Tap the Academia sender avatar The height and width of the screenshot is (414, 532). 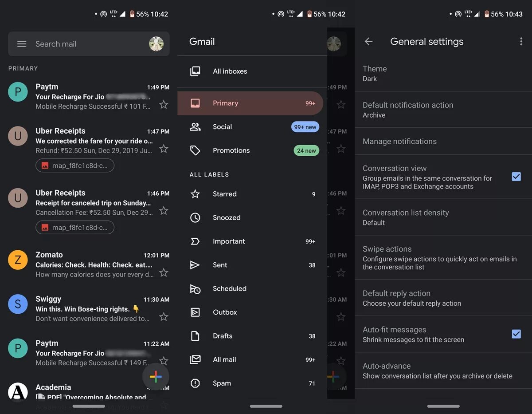tap(18, 392)
